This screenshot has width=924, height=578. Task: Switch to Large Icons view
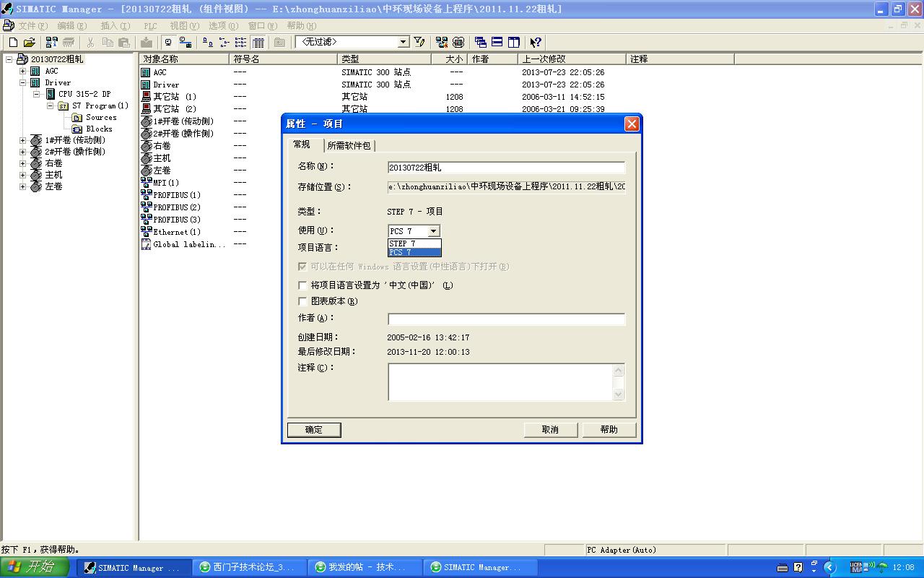pyautogui.click(x=208, y=43)
